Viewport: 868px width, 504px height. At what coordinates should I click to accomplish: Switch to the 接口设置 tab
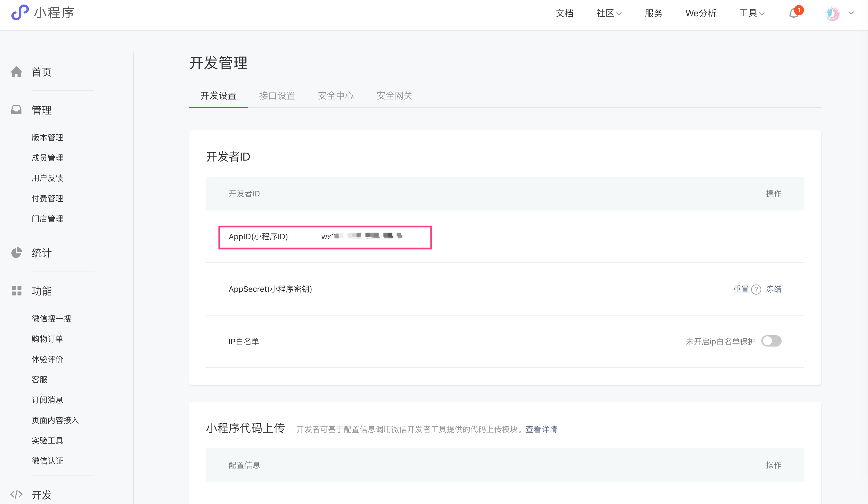277,96
